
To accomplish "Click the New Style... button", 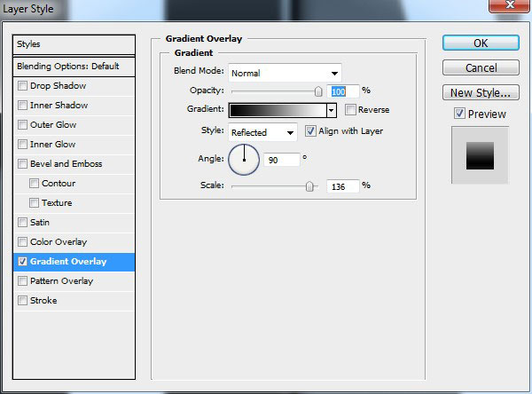I will [x=480, y=92].
